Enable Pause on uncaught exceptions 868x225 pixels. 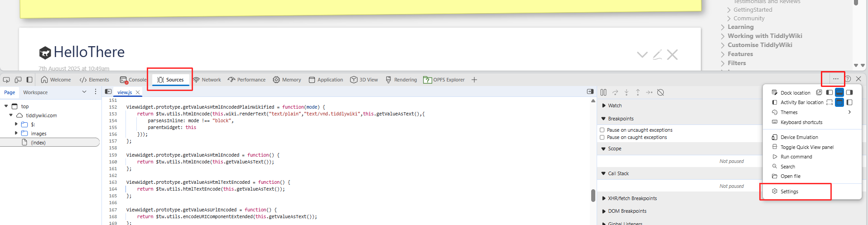point(602,130)
